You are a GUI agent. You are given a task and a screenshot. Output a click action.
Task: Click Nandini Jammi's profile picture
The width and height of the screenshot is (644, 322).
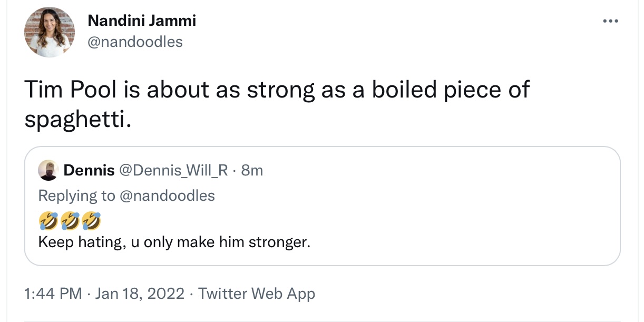tap(50, 32)
